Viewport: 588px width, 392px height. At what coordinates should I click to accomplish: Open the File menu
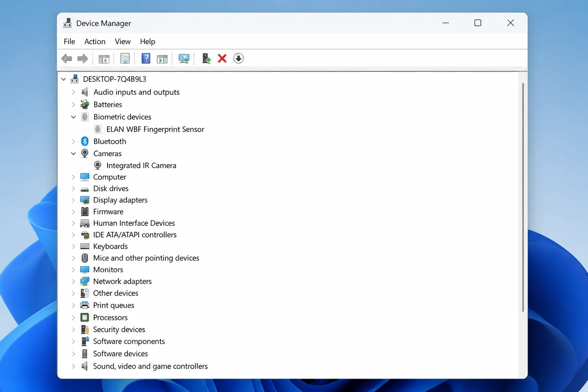pyautogui.click(x=69, y=41)
